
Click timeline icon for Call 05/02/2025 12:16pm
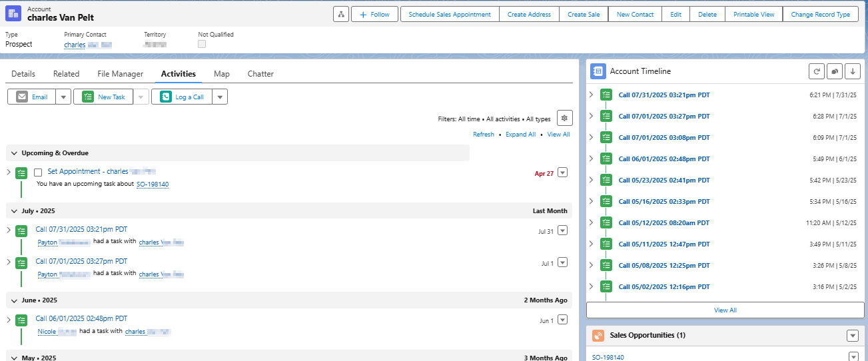coord(606,286)
